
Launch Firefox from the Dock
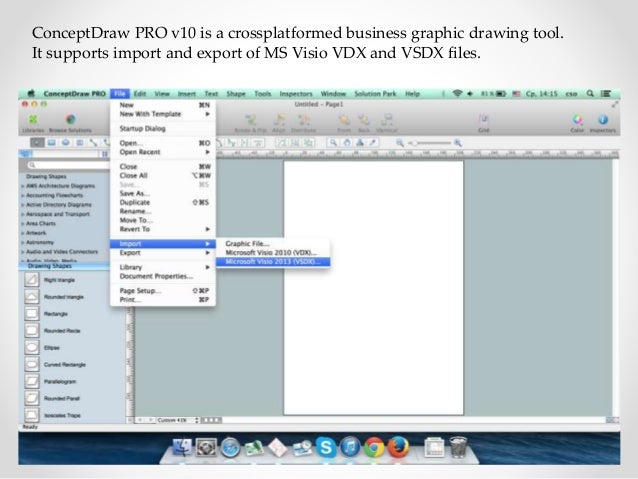pos(398,447)
